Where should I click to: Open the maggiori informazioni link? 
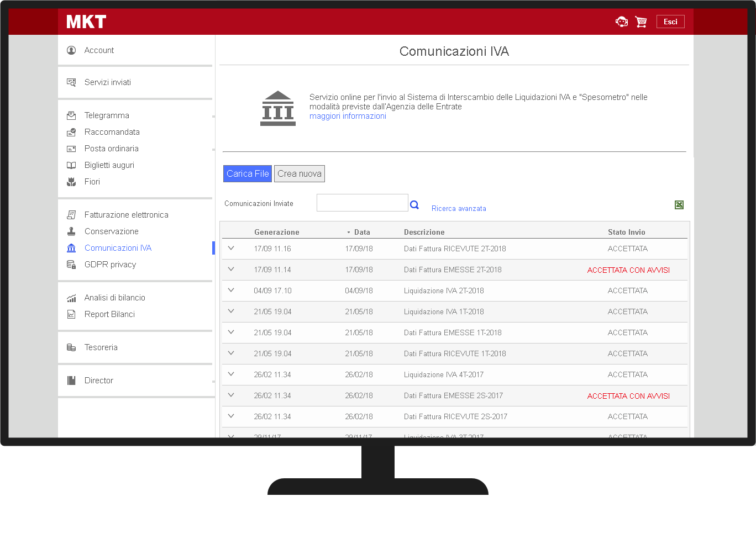[348, 116]
